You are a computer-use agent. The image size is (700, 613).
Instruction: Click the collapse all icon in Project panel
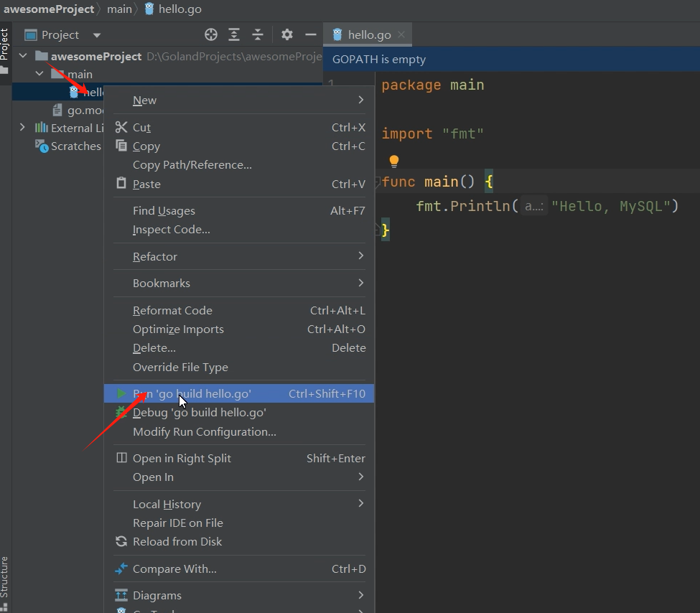pyautogui.click(x=258, y=34)
